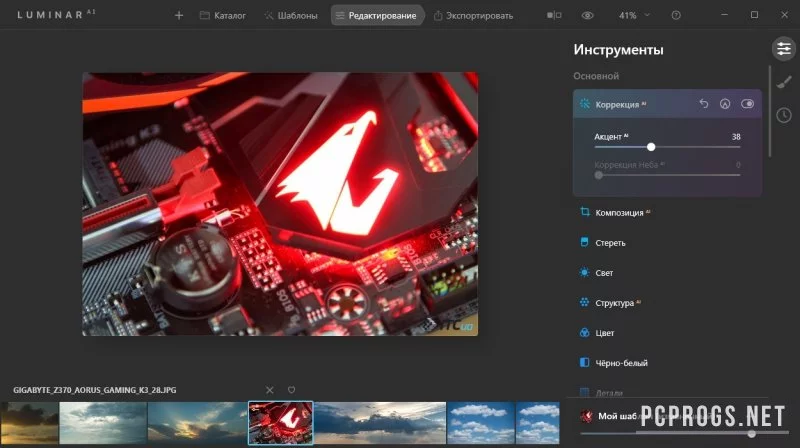Select the grey cloudy sky thumbnail
This screenshot has width=800, height=448.
[x=103, y=422]
